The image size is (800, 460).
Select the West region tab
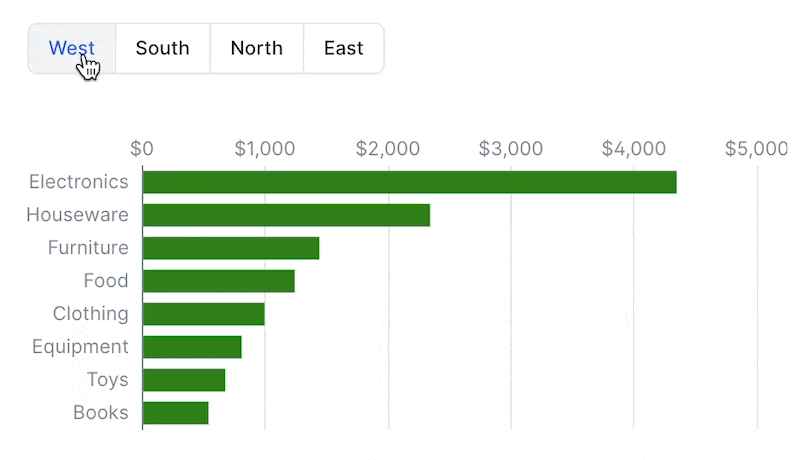72,48
